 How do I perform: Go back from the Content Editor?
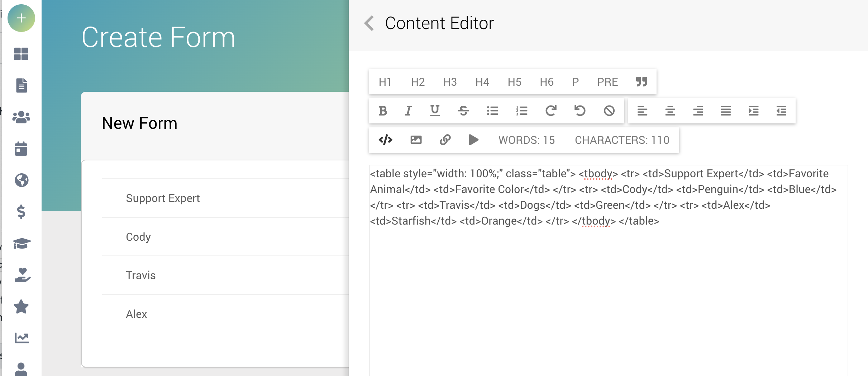tap(369, 23)
